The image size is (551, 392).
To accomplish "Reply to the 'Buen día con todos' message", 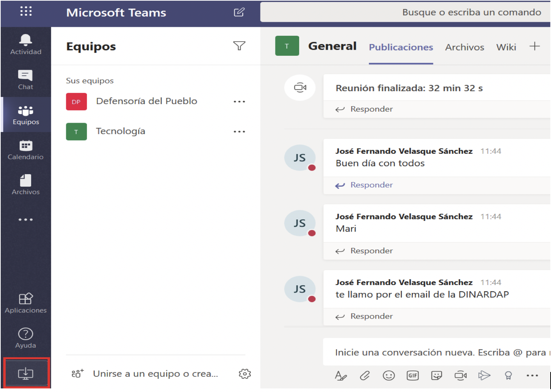I will (364, 185).
